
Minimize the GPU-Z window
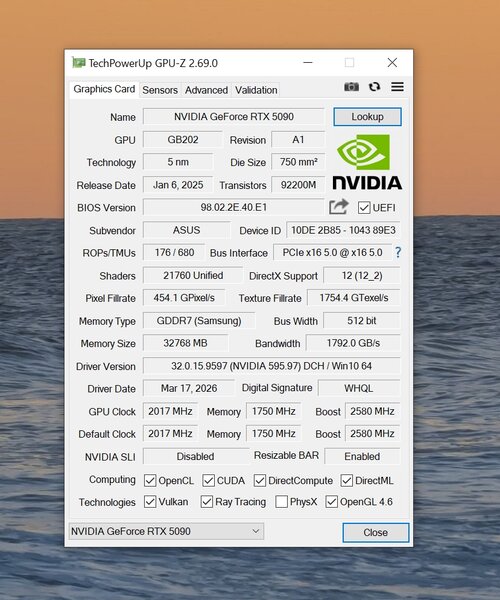tap(308, 62)
